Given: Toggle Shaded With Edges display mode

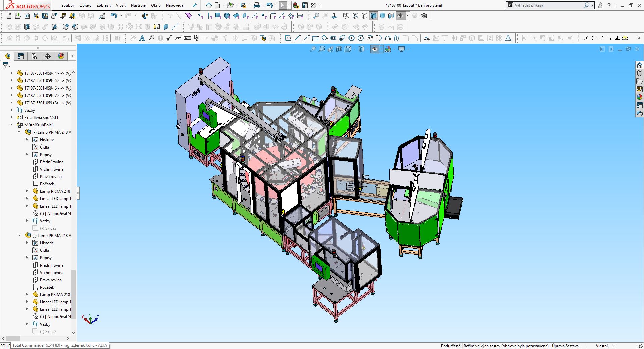Looking at the screenshot, I should coord(373,16).
